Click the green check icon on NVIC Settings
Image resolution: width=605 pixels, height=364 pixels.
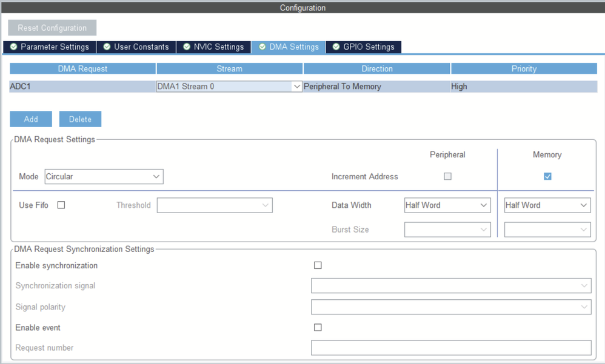[x=187, y=47]
